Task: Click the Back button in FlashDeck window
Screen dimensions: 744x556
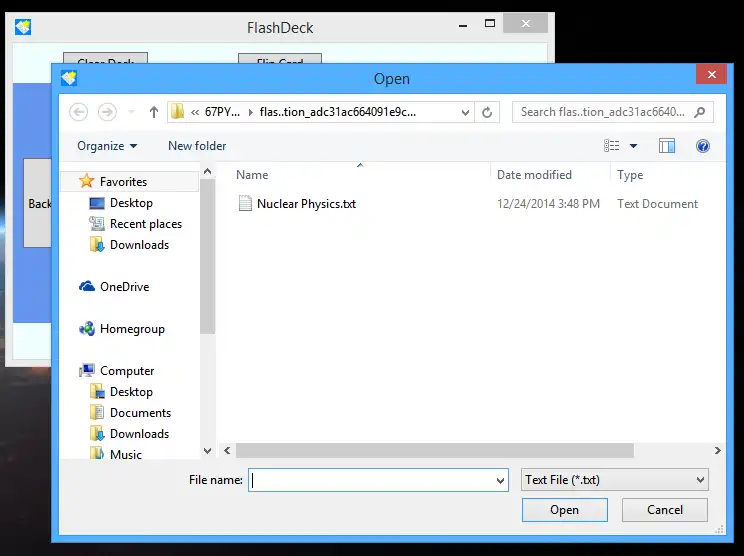Action: (x=37, y=203)
